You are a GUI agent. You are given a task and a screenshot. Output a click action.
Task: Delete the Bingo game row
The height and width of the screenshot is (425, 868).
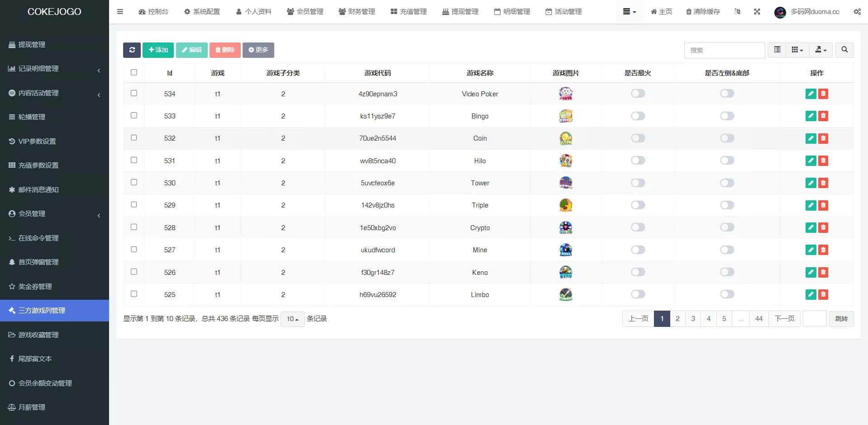[x=823, y=116]
